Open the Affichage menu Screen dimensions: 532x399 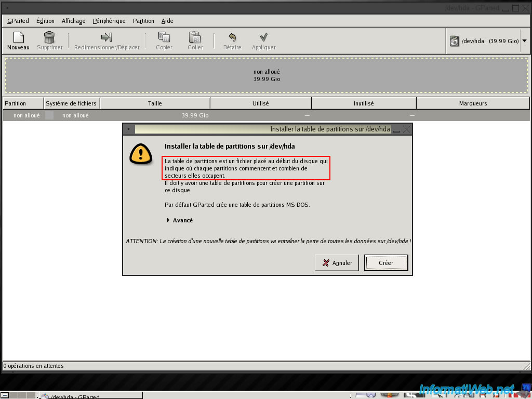tap(74, 21)
